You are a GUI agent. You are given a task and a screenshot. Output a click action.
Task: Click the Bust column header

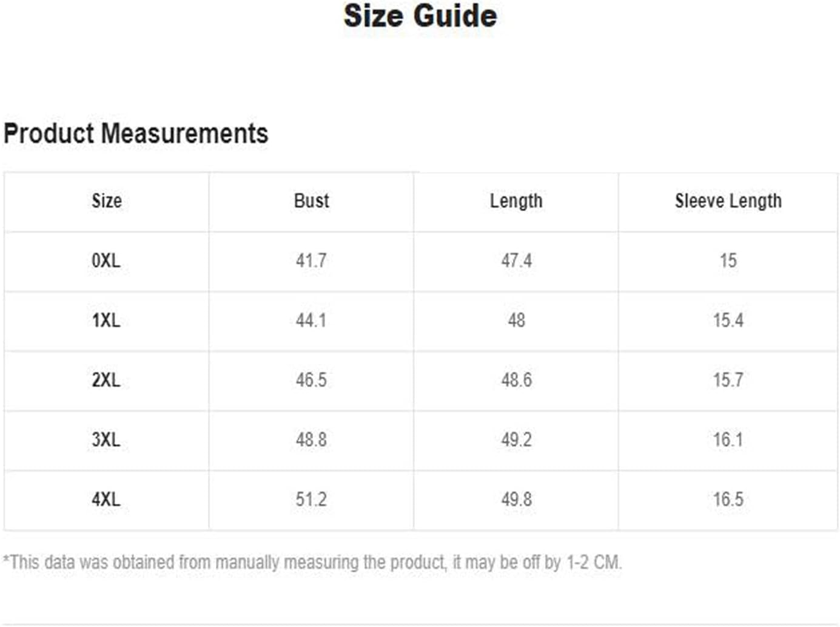(311, 201)
